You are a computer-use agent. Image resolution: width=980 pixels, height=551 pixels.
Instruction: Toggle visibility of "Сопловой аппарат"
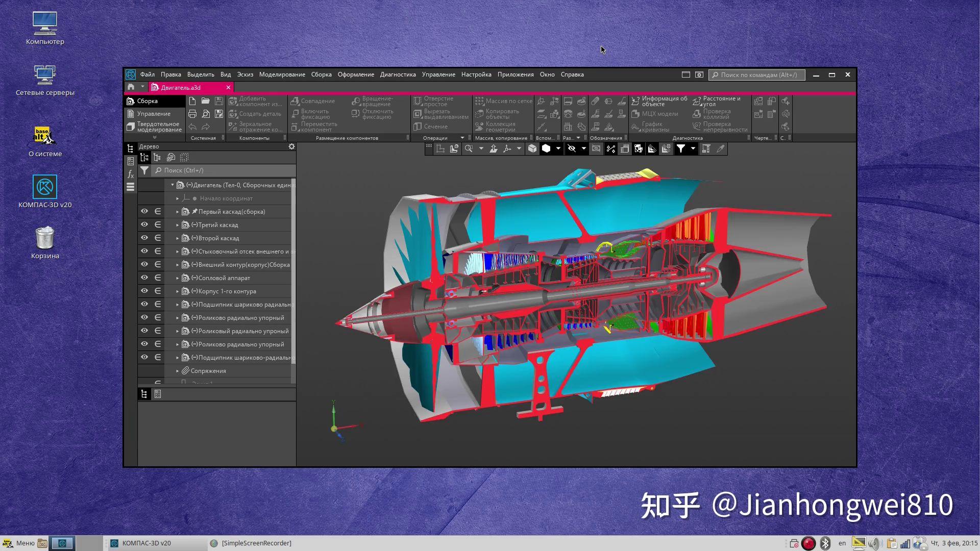144,278
